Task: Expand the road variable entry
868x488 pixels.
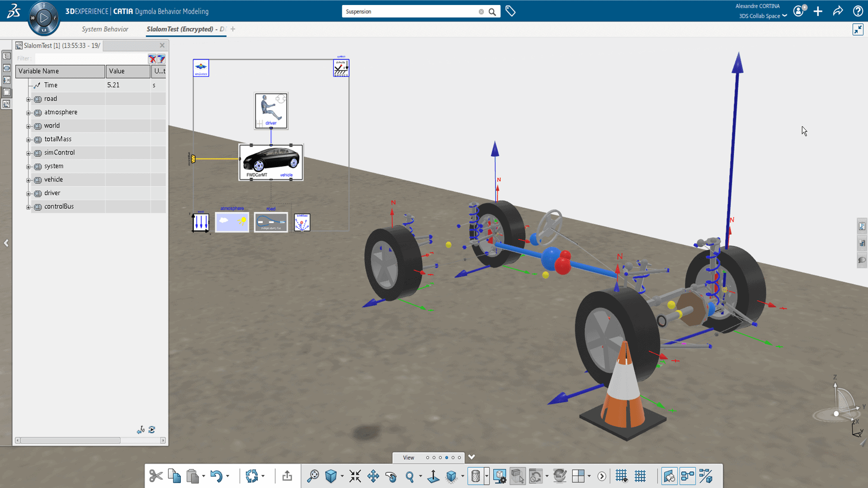Action: [x=28, y=99]
